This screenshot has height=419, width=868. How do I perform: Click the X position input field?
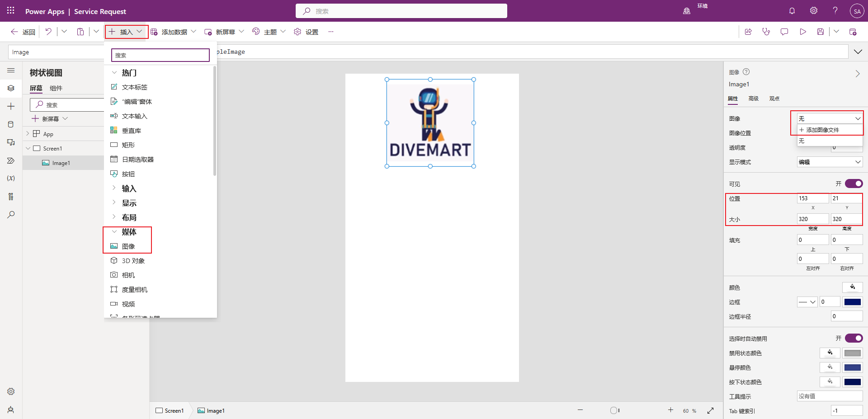813,198
